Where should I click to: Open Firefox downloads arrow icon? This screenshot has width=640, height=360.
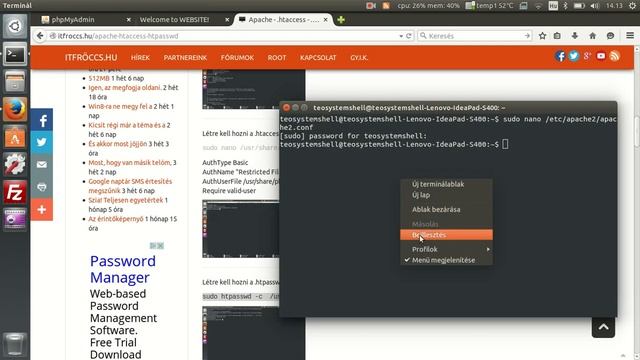click(575, 36)
